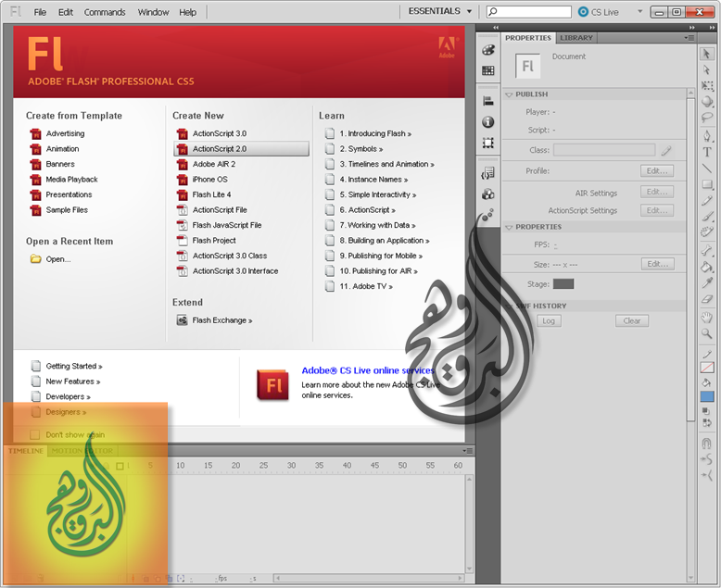Open the Commands menu
Image resolution: width=721 pixels, height=588 pixels.
(105, 12)
